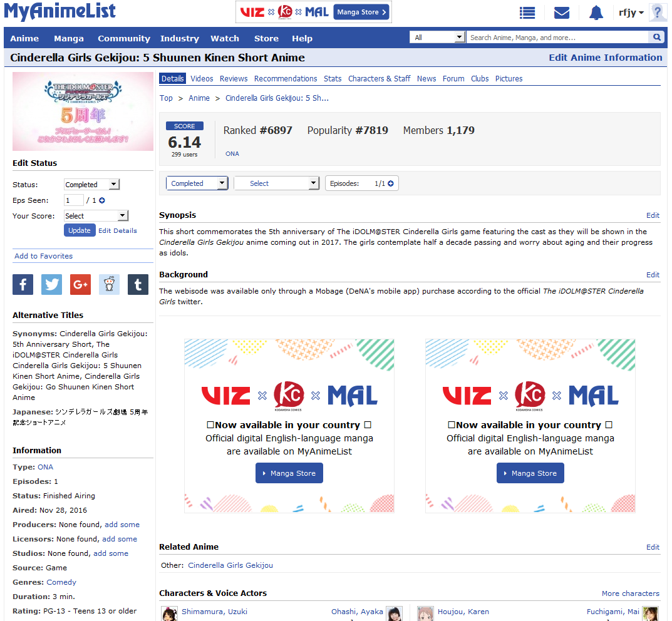
Task: Open Edit Details link
Action: pos(118,230)
